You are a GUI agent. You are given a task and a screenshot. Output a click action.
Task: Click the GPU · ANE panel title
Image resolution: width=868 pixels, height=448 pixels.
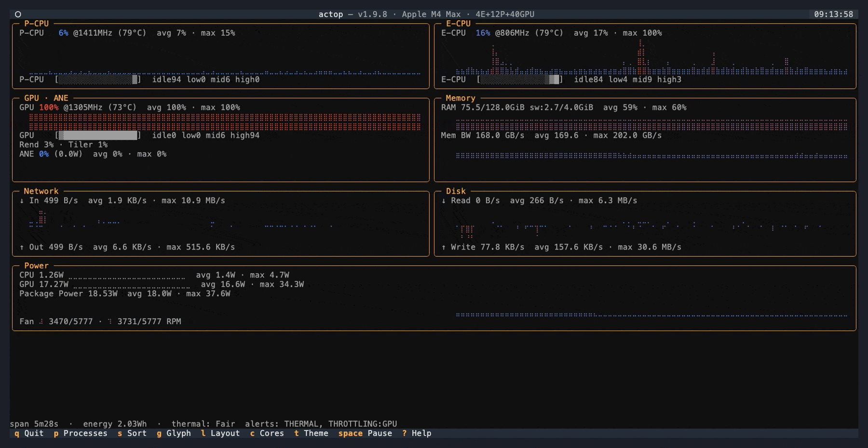(46, 98)
